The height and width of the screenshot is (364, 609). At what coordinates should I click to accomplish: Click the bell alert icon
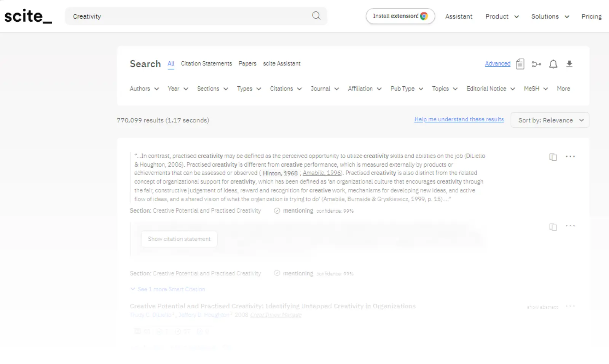(x=553, y=64)
